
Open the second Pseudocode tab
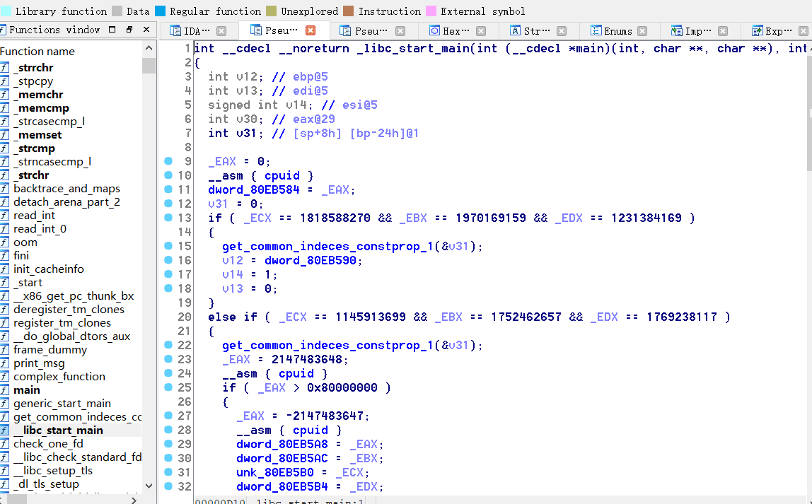pyautogui.click(x=364, y=31)
